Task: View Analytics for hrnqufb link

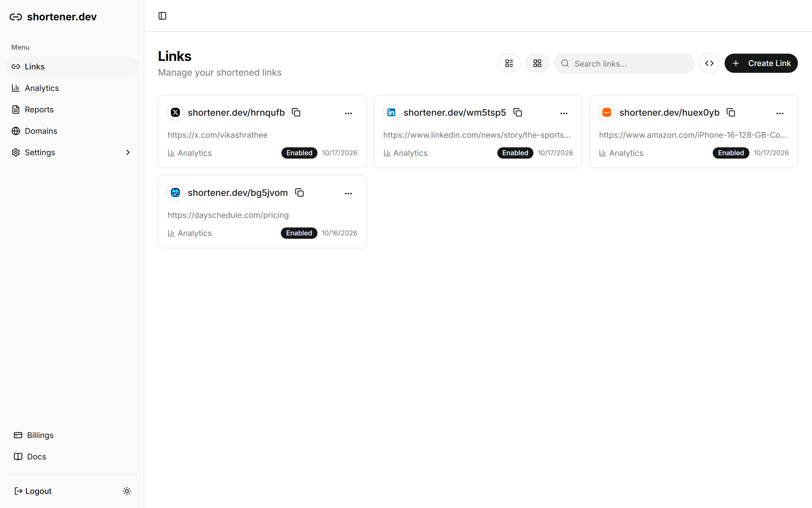Action: pyautogui.click(x=189, y=153)
